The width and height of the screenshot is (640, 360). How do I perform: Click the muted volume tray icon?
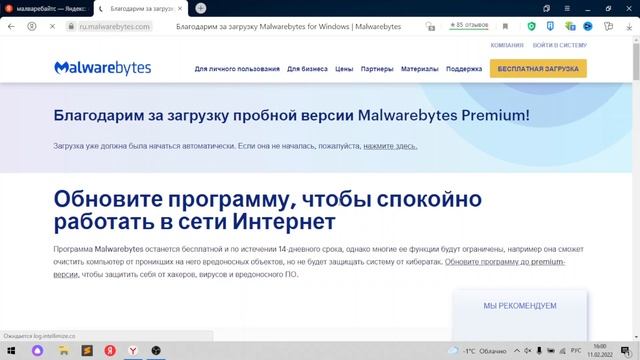coord(528,351)
